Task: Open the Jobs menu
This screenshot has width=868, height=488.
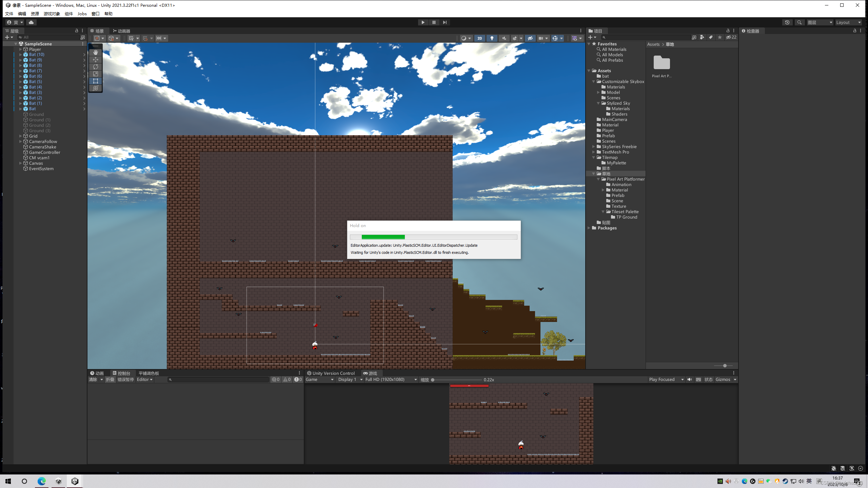Action: pyautogui.click(x=82, y=14)
